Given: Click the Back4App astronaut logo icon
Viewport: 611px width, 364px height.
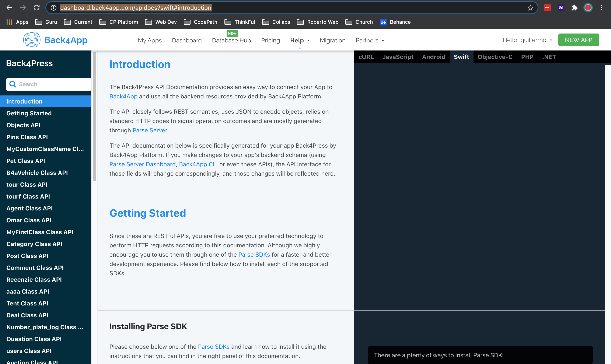Looking at the screenshot, I should [x=32, y=40].
